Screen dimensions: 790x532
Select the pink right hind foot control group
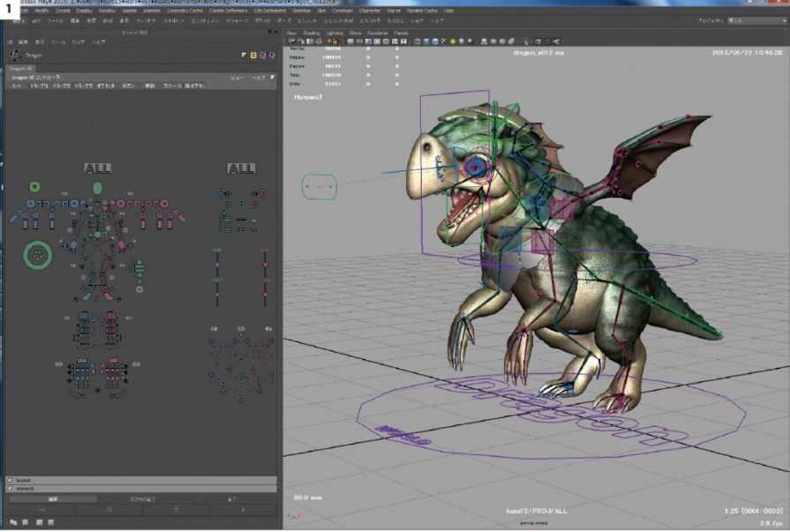[112, 373]
